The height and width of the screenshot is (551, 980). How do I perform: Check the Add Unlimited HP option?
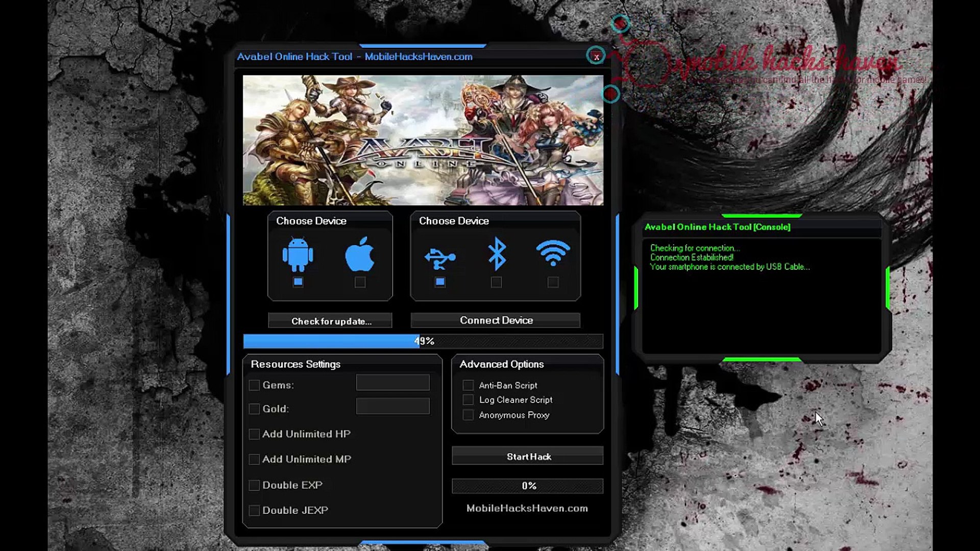coord(254,434)
